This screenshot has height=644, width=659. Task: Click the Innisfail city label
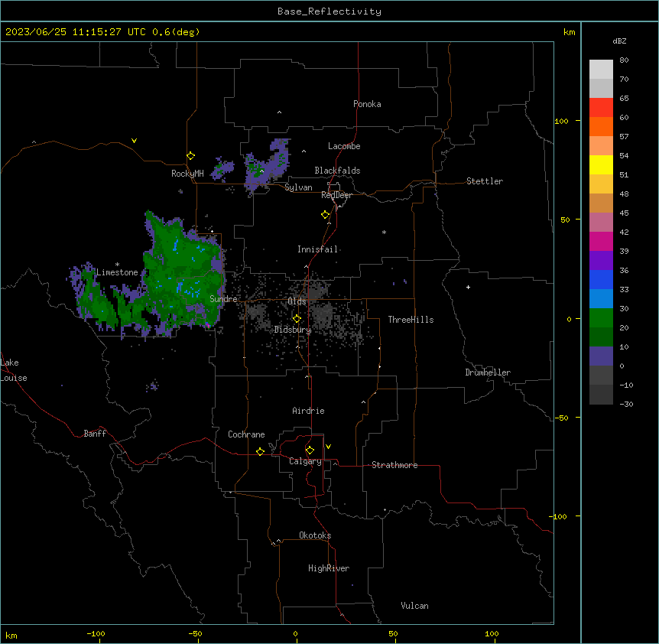pyautogui.click(x=317, y=249)
